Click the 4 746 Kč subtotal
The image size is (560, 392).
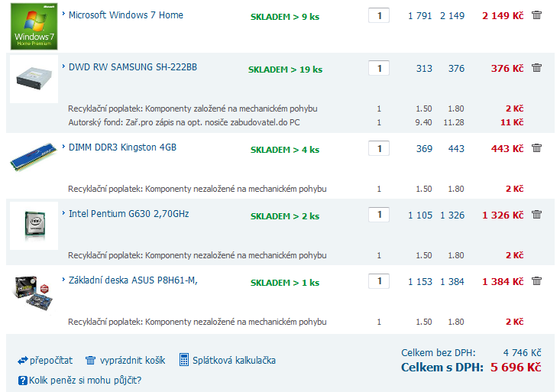click(x=522, y=353)
